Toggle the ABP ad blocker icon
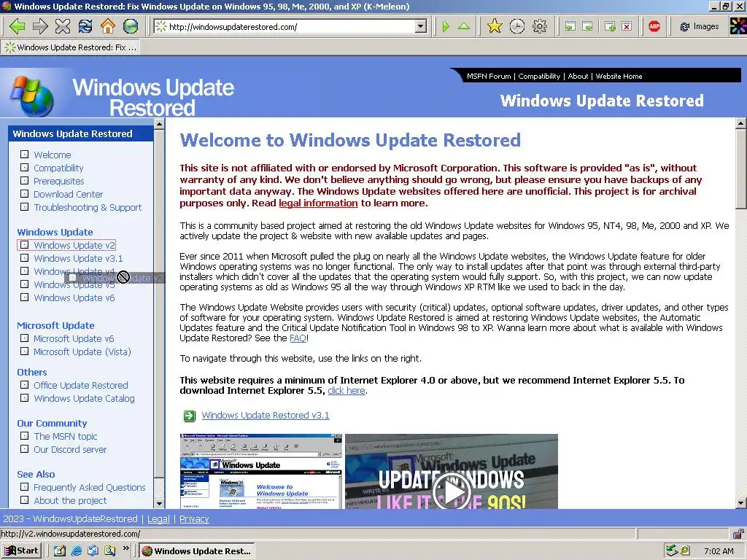This screenshot has height=560, width=747. pyautogui.click(x=654, y=26)
